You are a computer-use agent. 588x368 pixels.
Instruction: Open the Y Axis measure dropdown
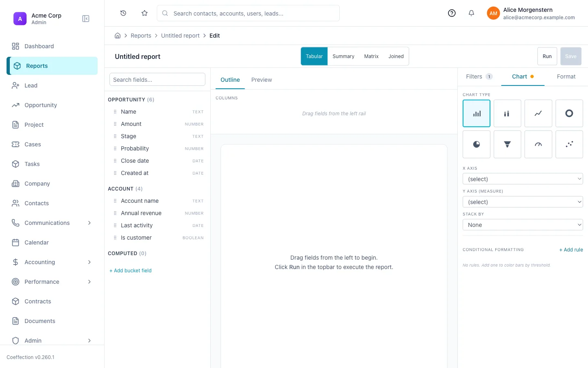tap(523, 202)
